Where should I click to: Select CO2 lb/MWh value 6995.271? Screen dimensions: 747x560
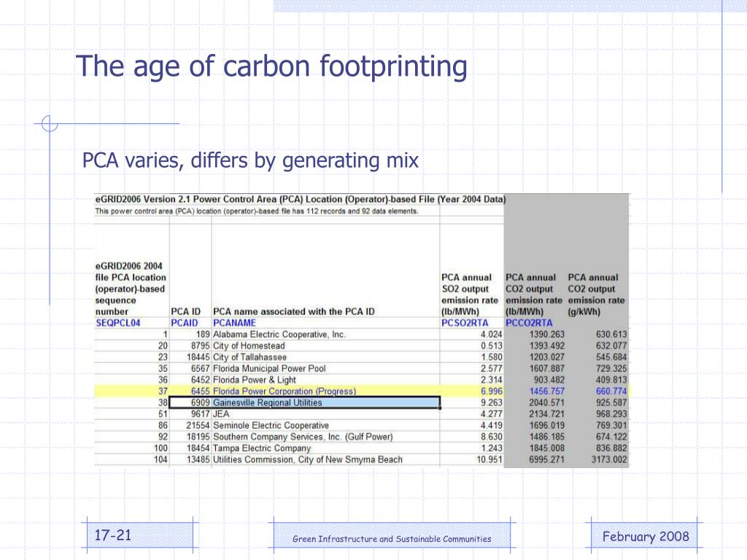click(547, 460)
